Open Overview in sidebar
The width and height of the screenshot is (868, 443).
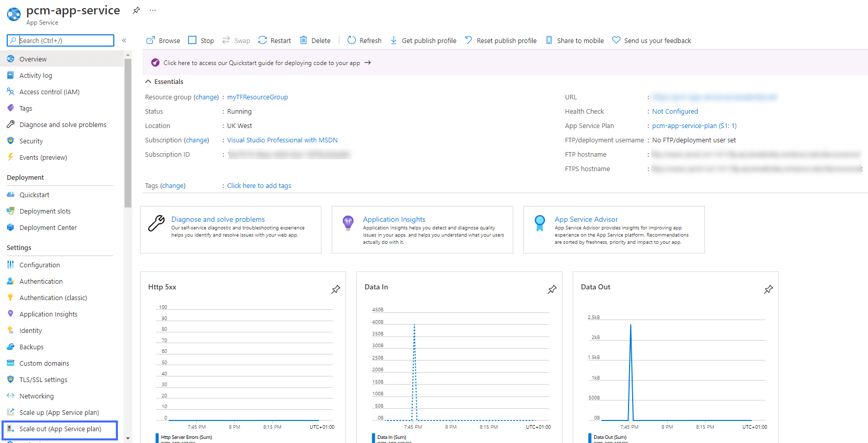pyautogui.click(x=62, y=59)
